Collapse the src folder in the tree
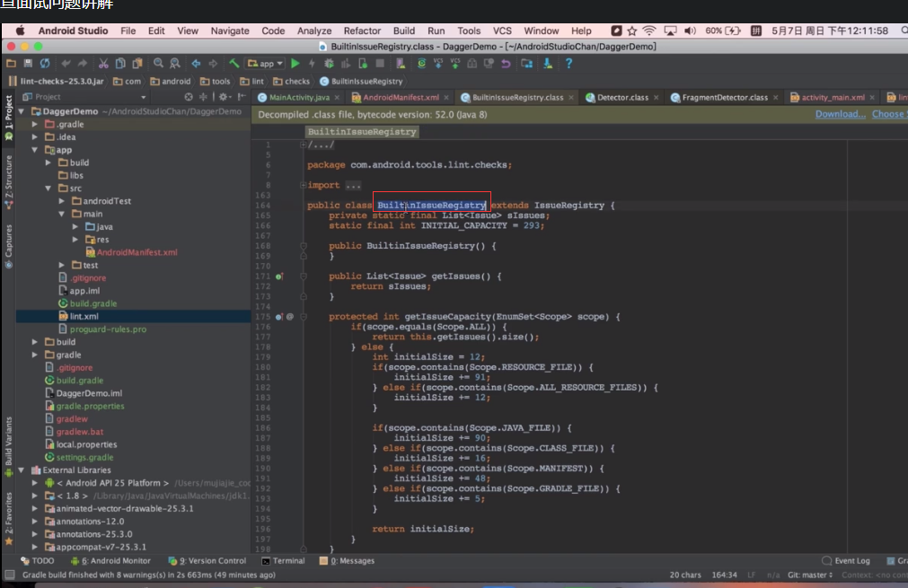This screenshot has height=588, width=908. coord(48,189)
